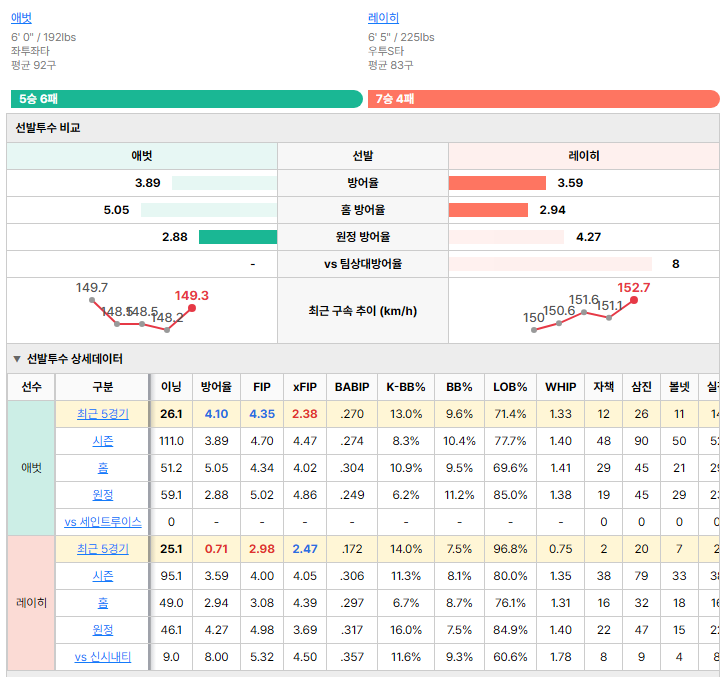Click the 평균 92구 text under 애벗
This screenshot has width=726, height=677.
pyautogui.click(x=33, y=65)
